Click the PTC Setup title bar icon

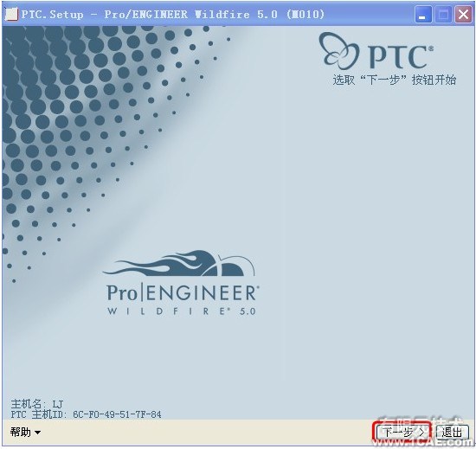click(x=11, y=14)
